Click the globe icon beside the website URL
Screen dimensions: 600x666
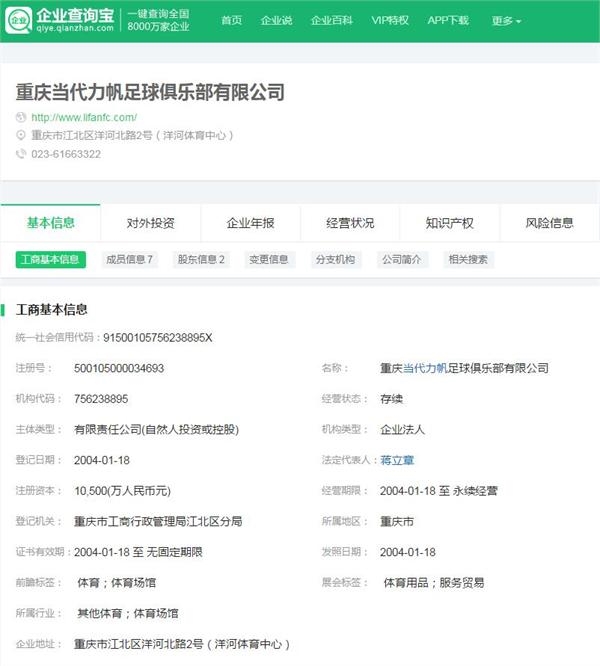pyautogui.click(x=21, y=117)
